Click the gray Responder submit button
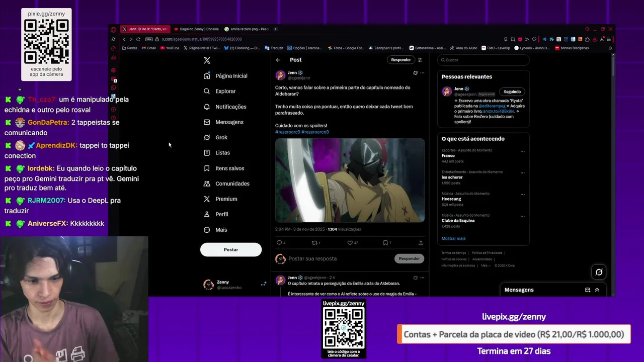Image resolution: width=644 pixels, height=362 pixels. click(409, 258)
